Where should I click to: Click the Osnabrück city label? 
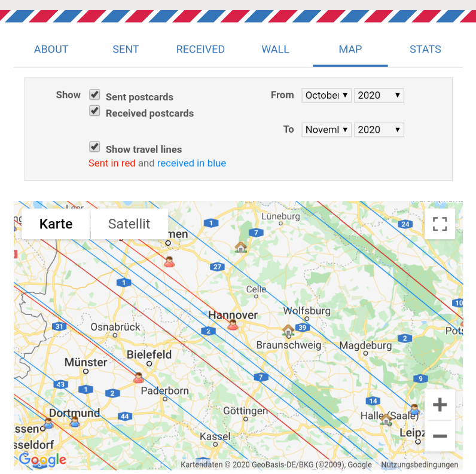(115, 327)
